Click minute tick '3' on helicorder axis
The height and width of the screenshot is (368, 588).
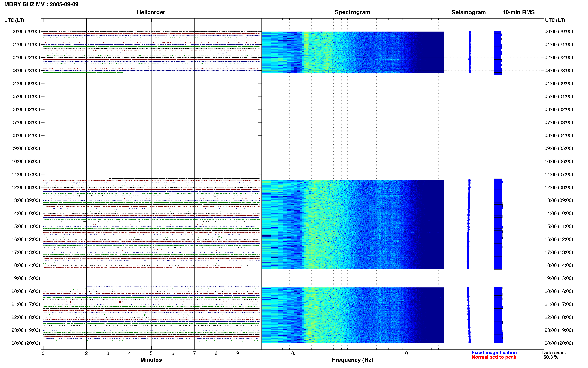pos(108,353)
